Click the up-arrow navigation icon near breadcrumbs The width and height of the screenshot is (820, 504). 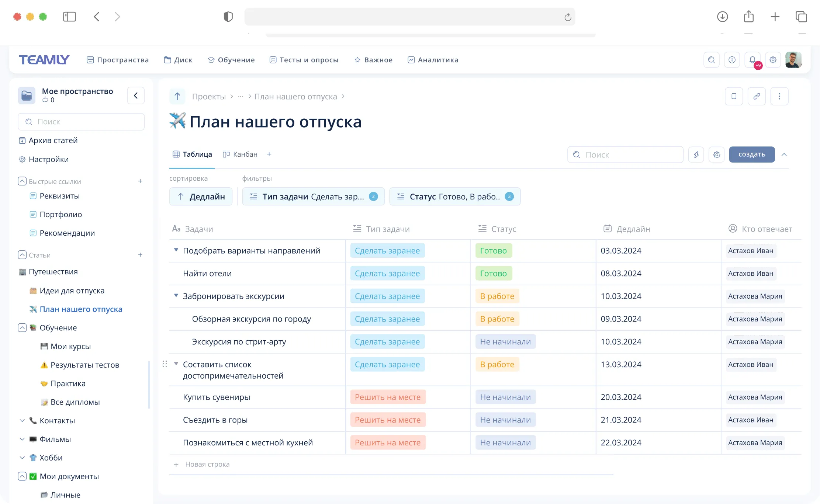177,96
